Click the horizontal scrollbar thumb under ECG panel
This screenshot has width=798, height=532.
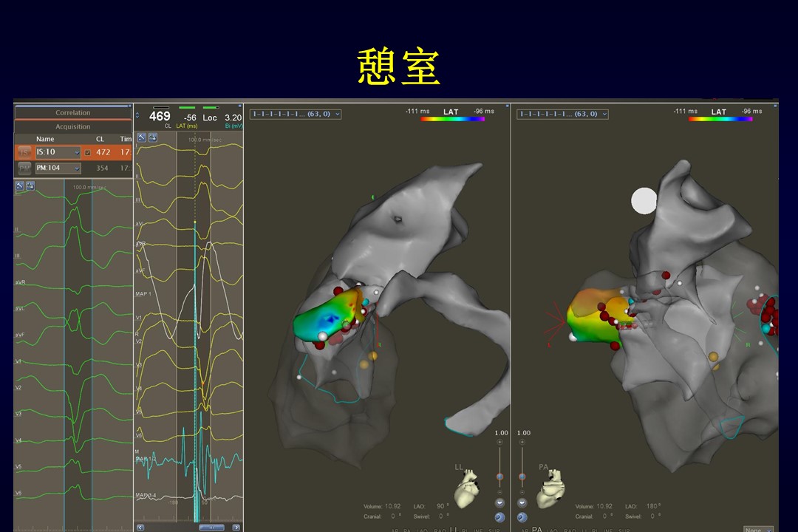pos(212,528)
